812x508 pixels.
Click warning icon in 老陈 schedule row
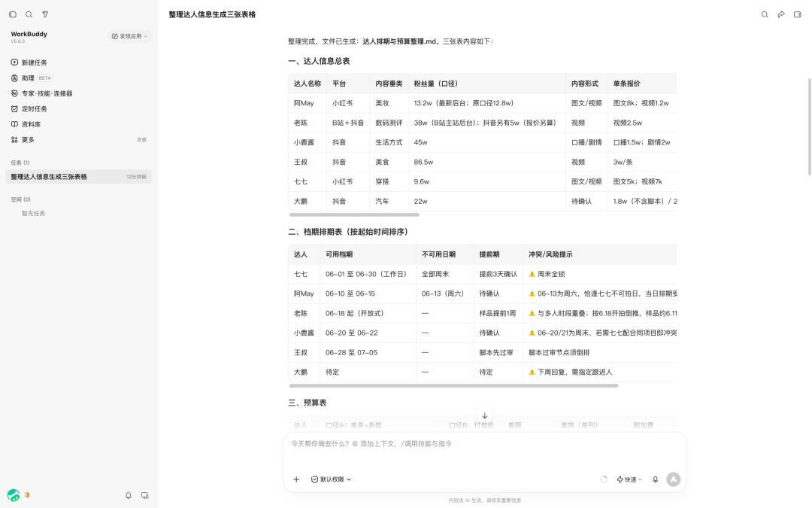[532, 314]
